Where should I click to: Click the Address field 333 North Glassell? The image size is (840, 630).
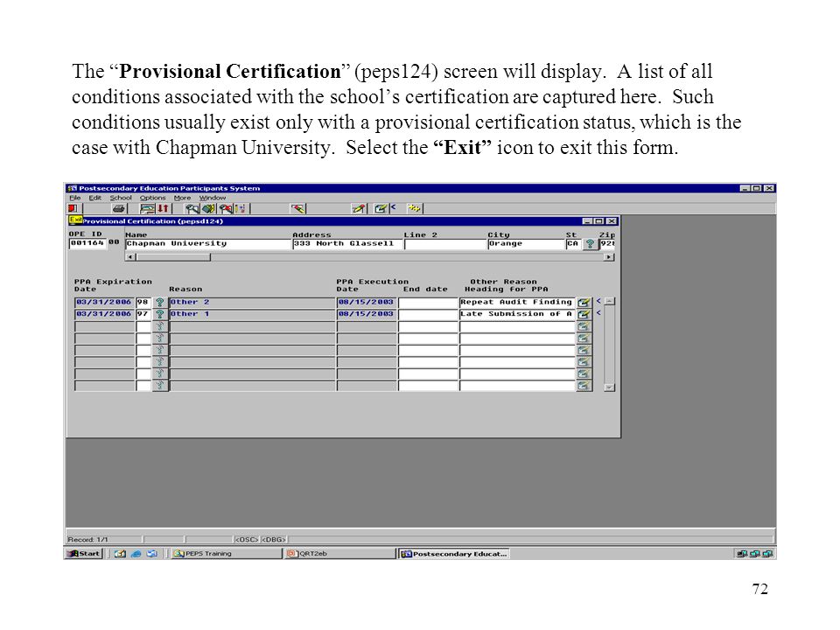pos(347,244)
